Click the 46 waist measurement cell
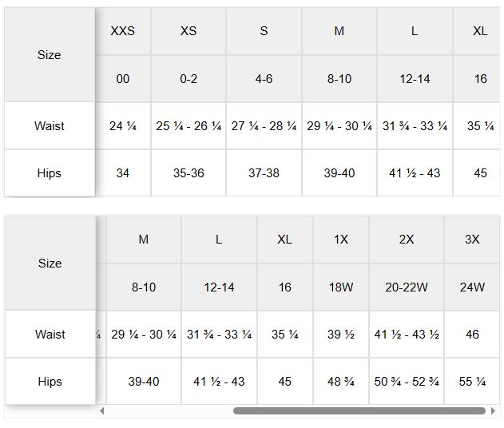Viewport: 504px width, 428px height. click(472, 335)
